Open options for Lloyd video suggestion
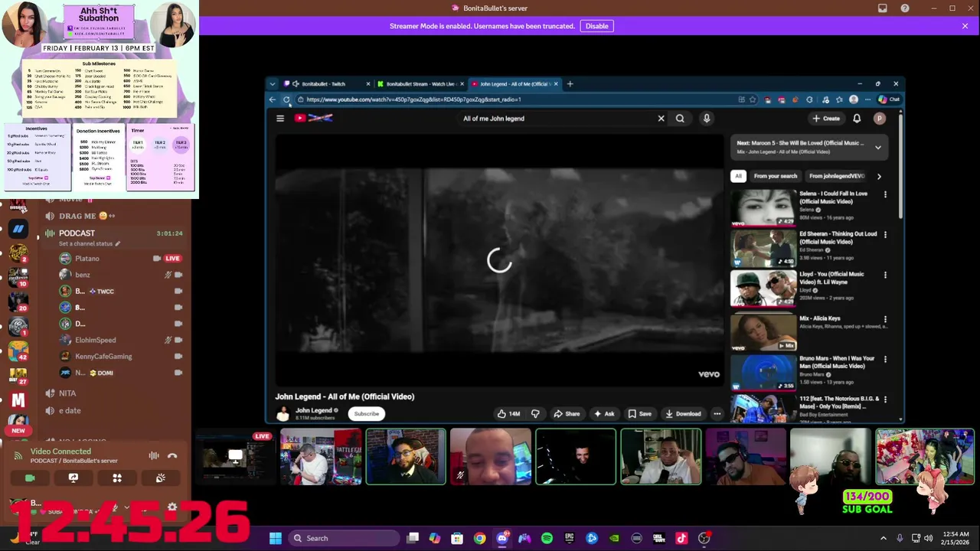This screenshot has height=551, width=980. pos(886,274)
